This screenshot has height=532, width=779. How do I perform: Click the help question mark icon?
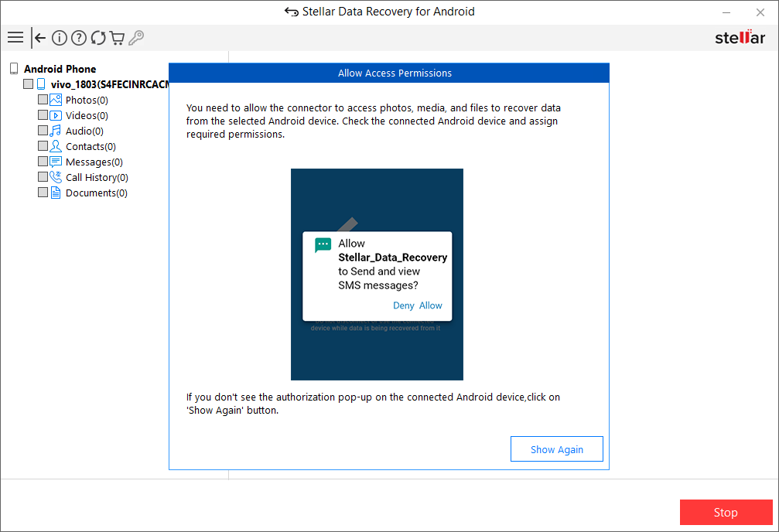coord(79,38)
